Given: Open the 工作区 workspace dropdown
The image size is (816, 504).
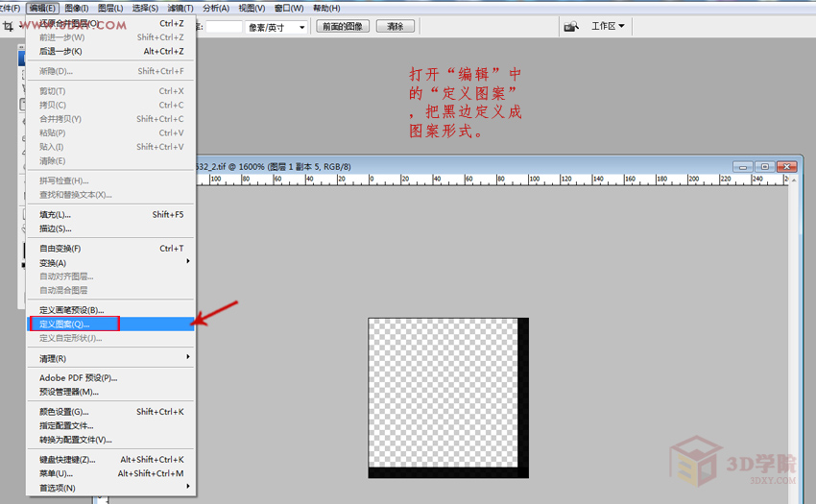Looking at the screenshot, I should (608, 26).
